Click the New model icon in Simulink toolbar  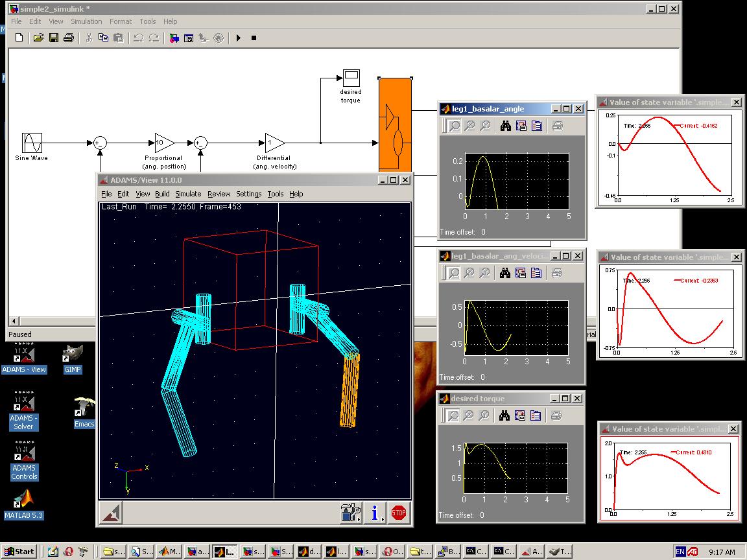coord(19,38)
